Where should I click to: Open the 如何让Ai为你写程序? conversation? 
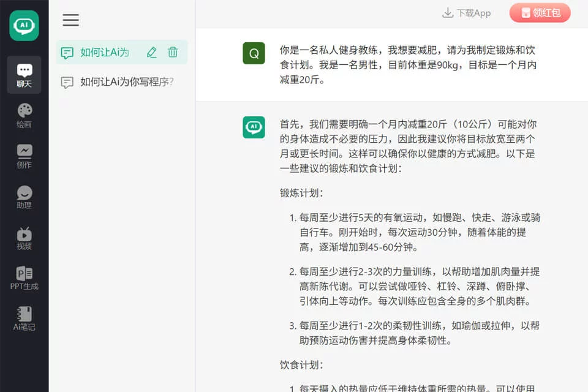click(x=121, y=82)
